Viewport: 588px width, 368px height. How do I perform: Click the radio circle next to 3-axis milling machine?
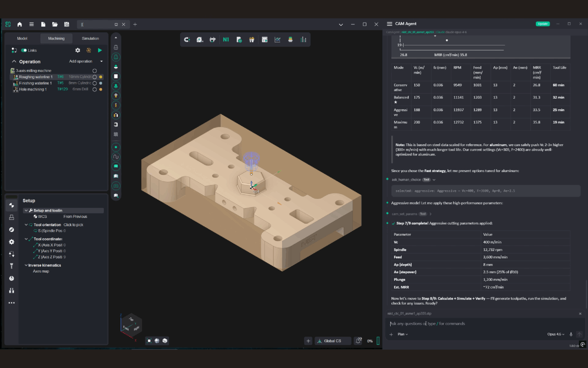(x=94, y=70)
